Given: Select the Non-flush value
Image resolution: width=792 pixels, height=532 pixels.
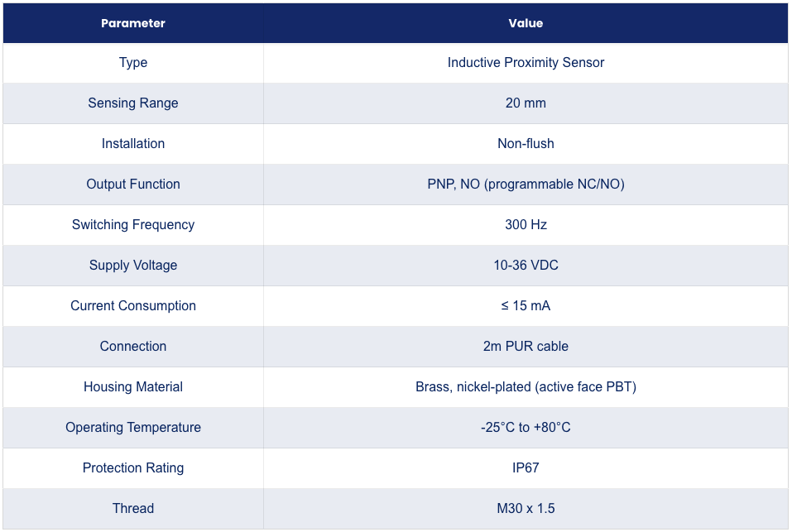Looking at the screenshot, I should 526,144.
